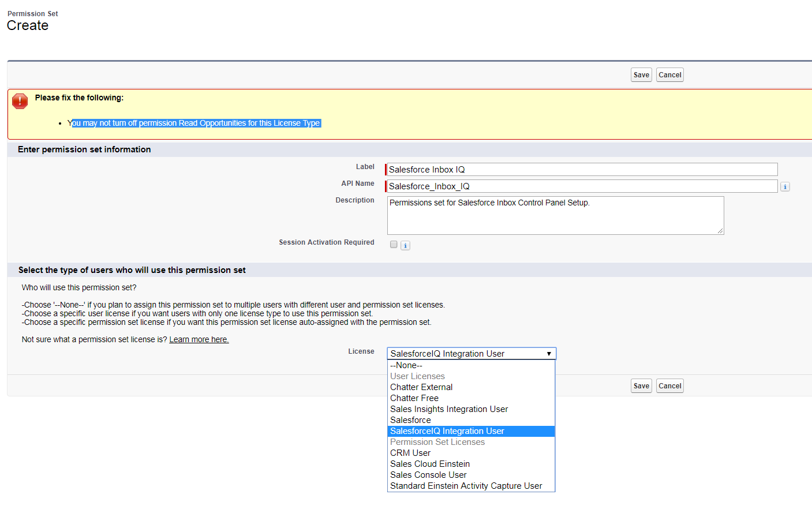Choose Standard Einstein Activity Capture User
The height and width of the screenshot is (528, 812).
pos(471,486)
